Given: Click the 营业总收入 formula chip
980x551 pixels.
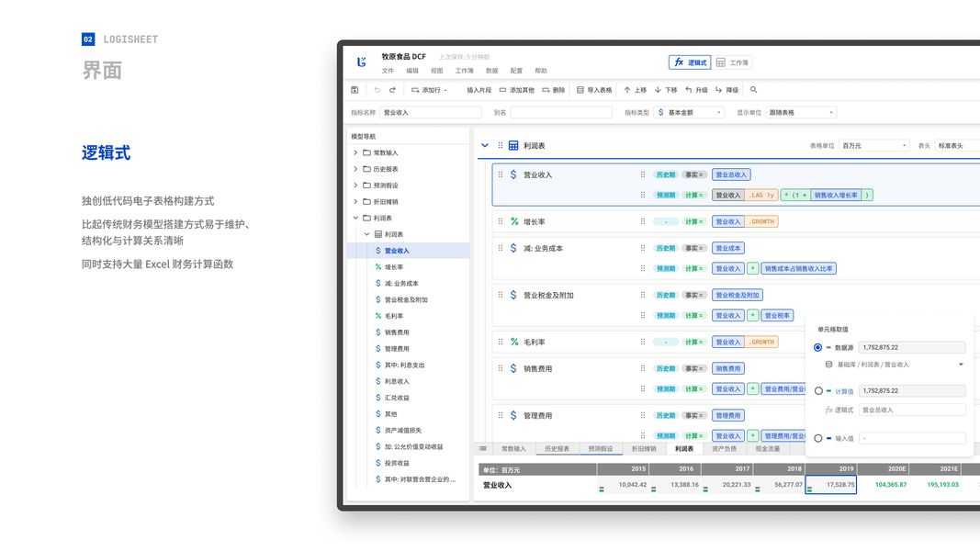Looking at the screenshot, I should point(730,174).
